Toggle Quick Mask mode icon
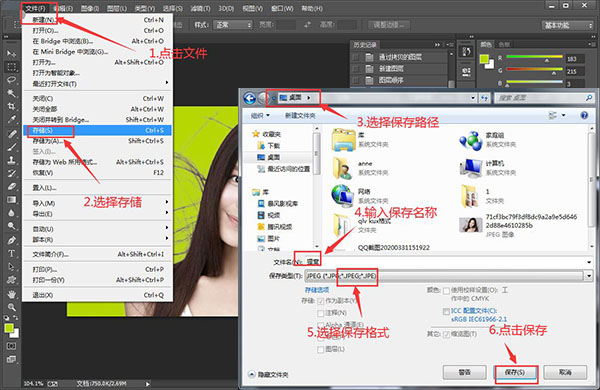Image resolution: width=600 pixels, height=390 pixels. click(11, 346)
